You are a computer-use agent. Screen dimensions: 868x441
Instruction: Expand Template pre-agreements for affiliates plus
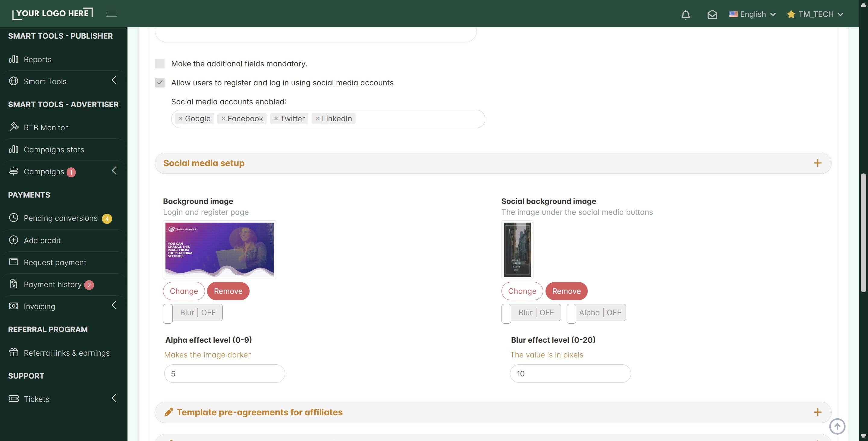point(817,412)
